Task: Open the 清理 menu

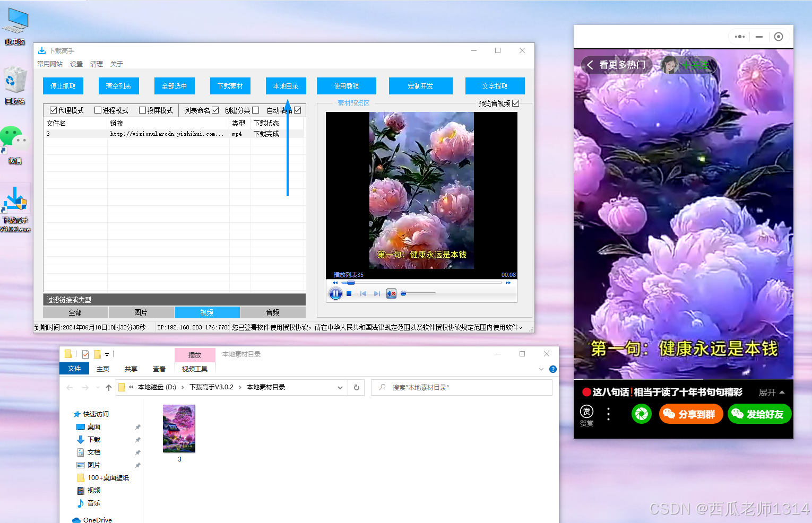Action: coord(97,64)
